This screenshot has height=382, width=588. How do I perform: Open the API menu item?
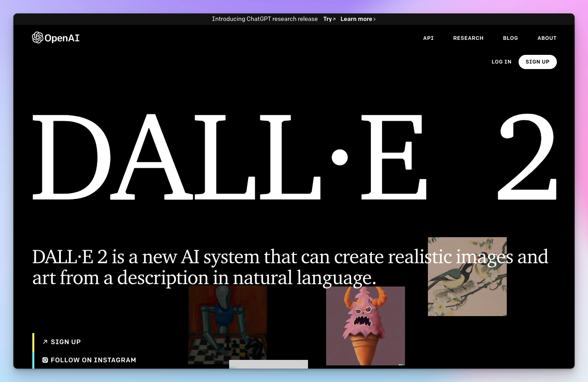point(428,38)
